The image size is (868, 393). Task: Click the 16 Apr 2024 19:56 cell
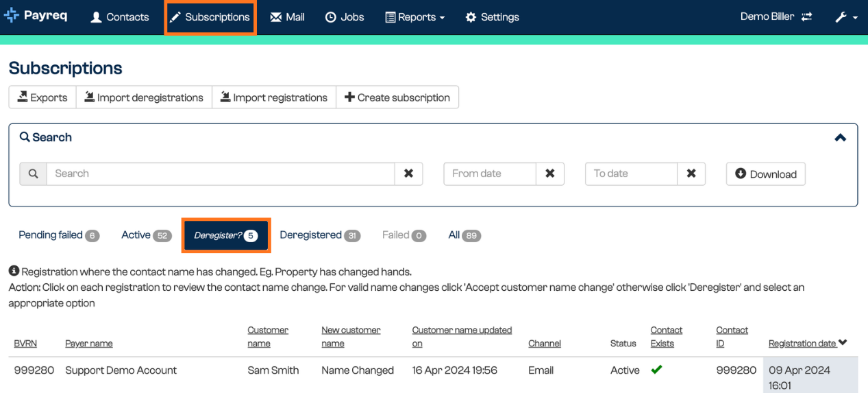coord(455,370)
